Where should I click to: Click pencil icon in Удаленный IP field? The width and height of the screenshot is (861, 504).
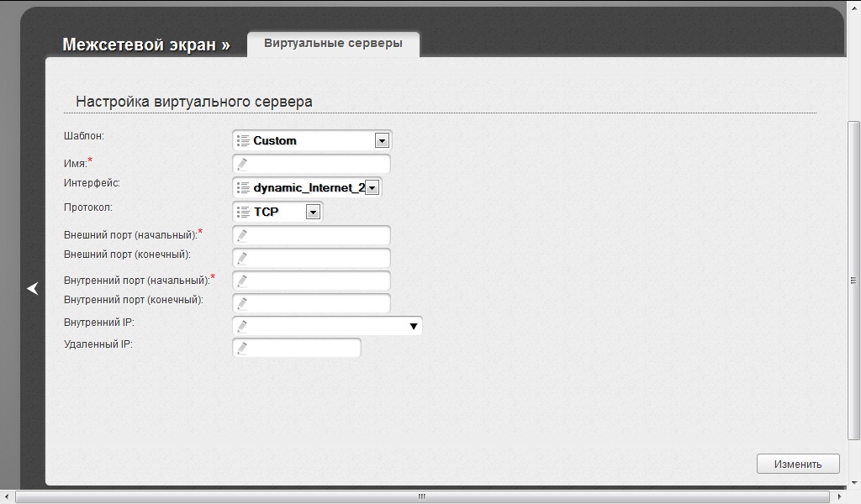tap(242, 348)
